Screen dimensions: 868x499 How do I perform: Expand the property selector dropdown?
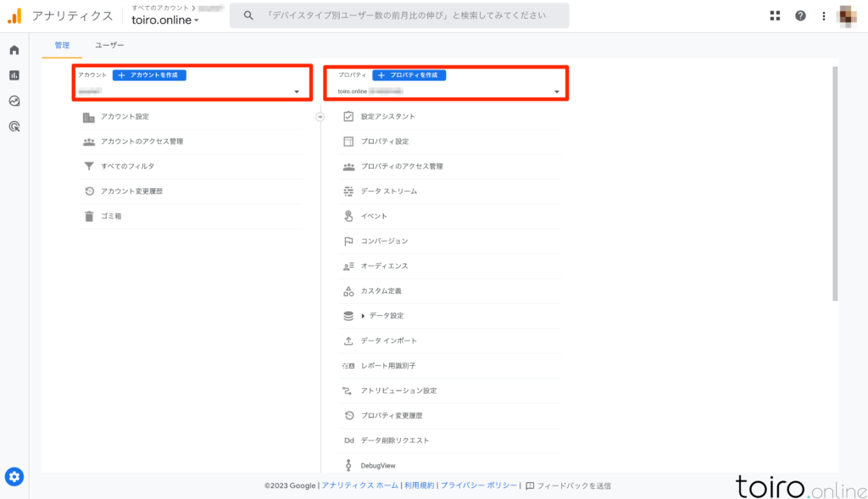pos(557,91)
